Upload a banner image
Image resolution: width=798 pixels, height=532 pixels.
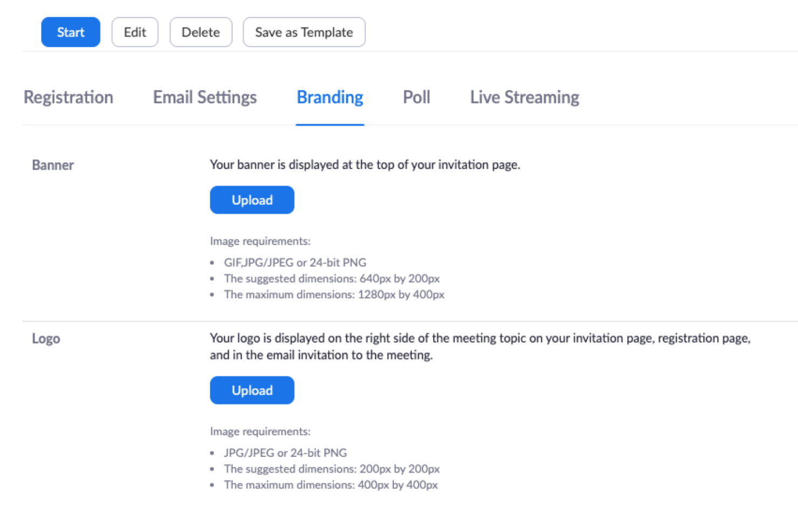[x=252, y=199]
